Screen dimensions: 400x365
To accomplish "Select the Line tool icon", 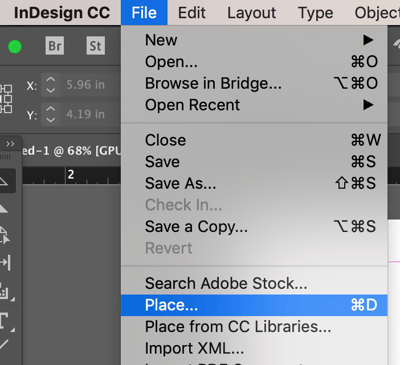I will tap(4, 345).
